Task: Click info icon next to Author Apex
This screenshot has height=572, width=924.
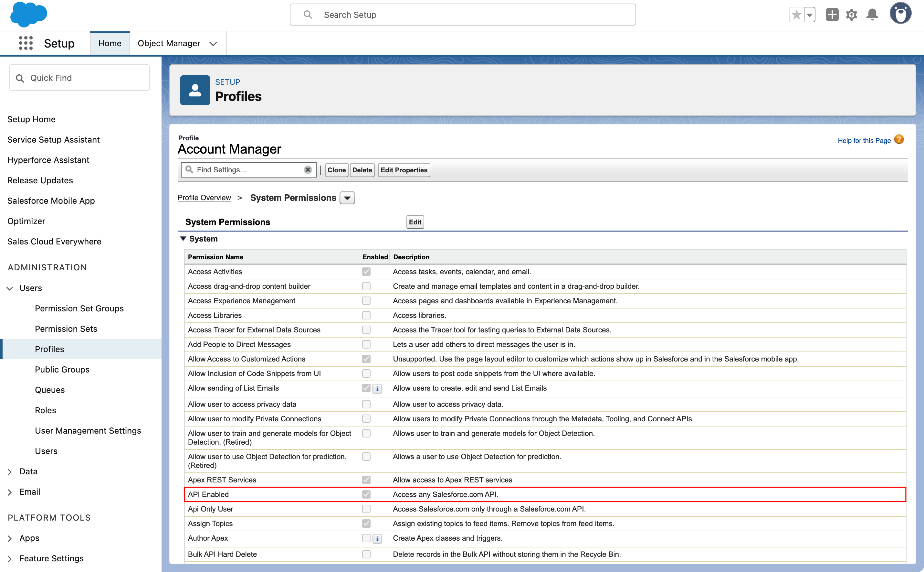Action: pyautogui.click(x=377, y=538)
